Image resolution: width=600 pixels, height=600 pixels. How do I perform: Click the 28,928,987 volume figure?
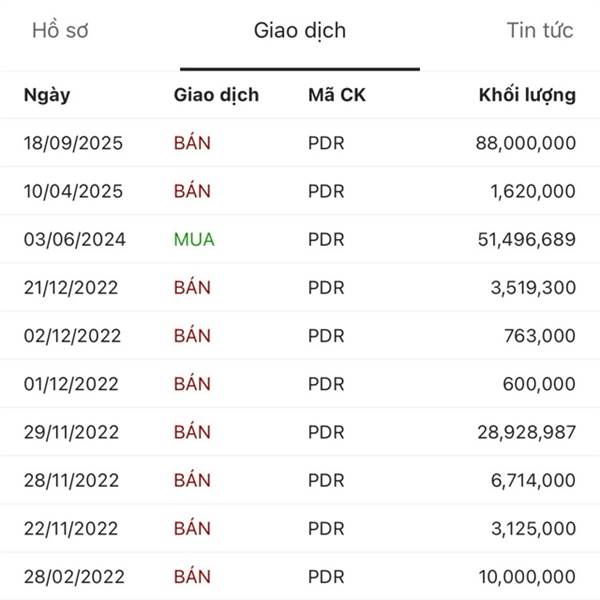pos(526,432)
